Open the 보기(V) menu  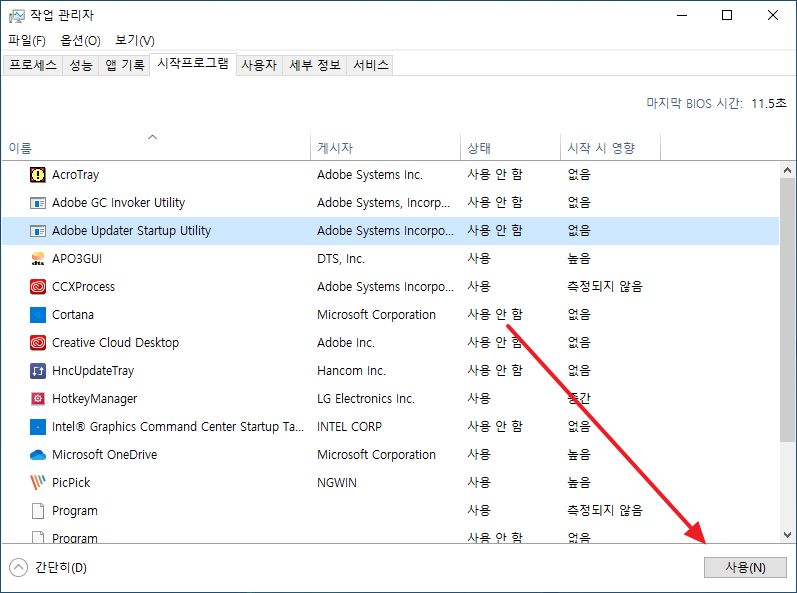[135, 40]
